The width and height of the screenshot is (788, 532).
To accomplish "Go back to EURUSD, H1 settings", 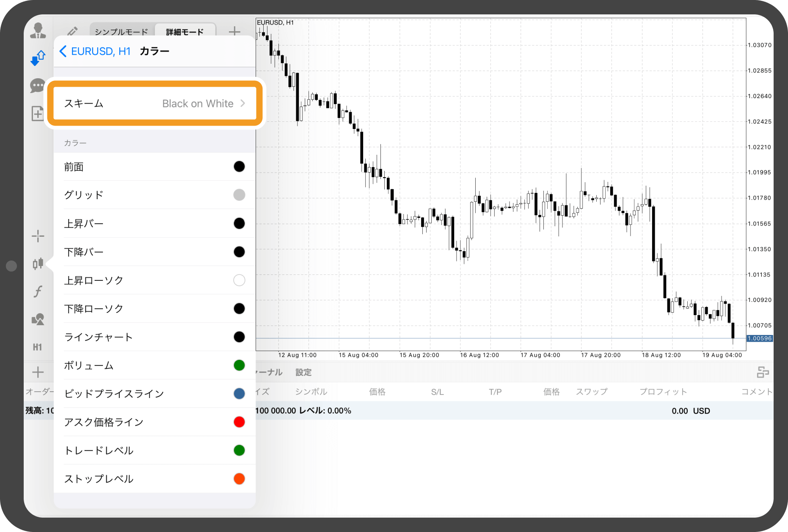I will 95,51.
